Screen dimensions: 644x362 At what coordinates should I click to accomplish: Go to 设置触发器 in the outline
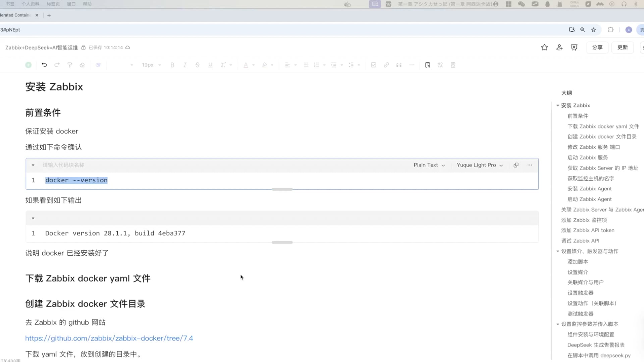pos(580,293)
